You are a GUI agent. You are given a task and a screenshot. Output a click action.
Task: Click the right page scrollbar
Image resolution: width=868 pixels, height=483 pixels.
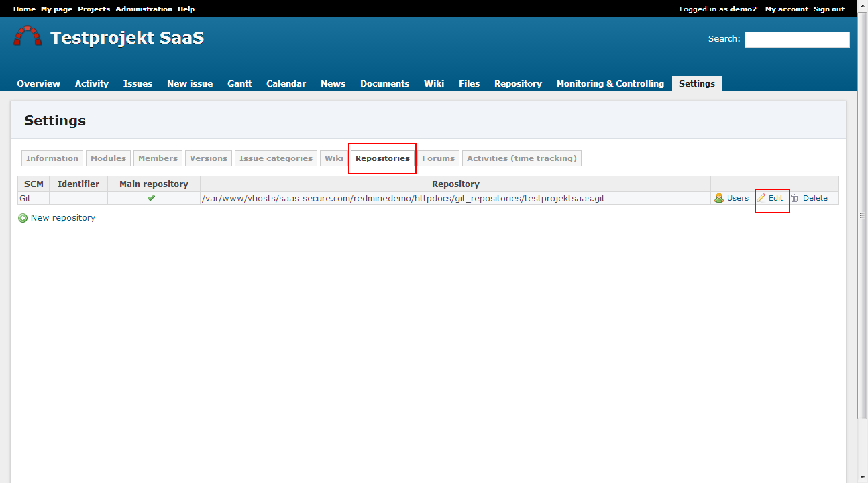click(863, 215)
